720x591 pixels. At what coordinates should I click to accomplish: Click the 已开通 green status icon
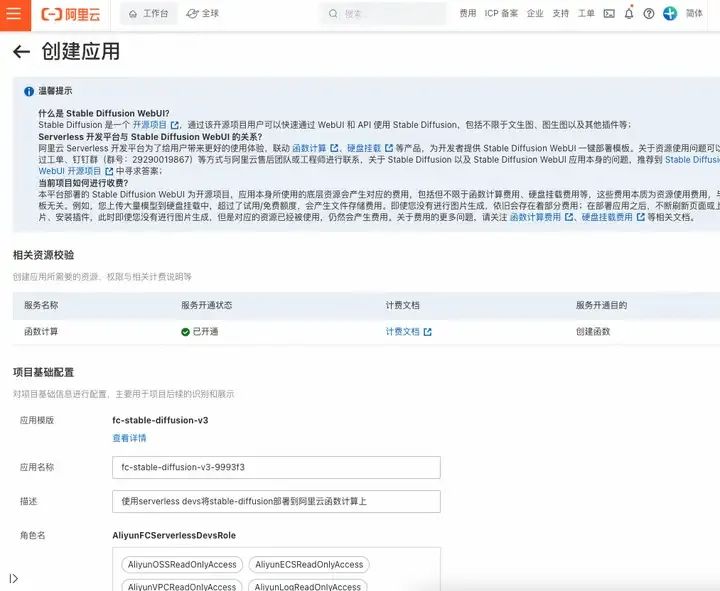[186, 332]
